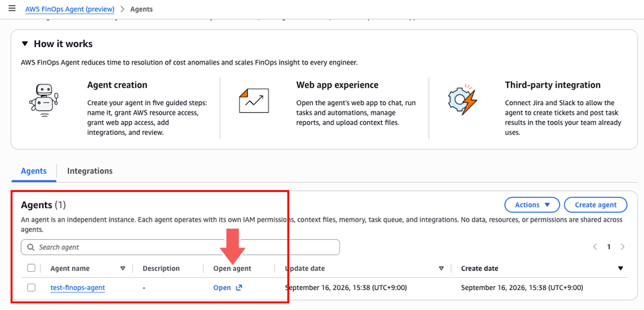Sort by Agent name column arrow

(x=122, y=269)
